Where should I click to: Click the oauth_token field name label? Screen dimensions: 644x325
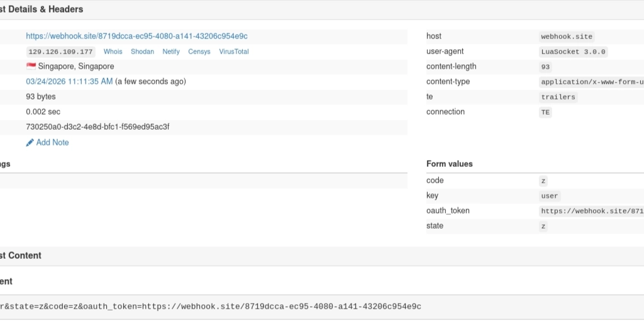click(x=448, y=210)
